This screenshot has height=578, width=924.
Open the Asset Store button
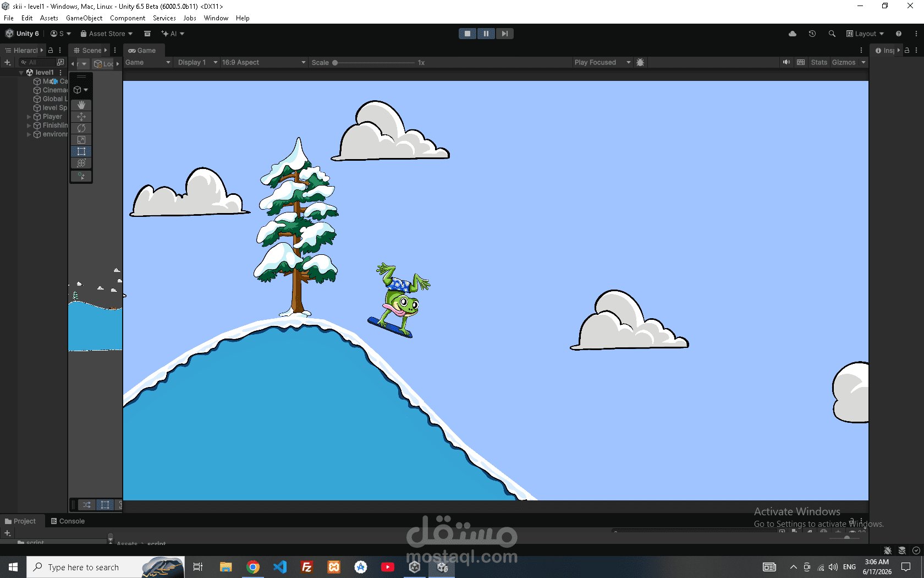pyautogui.click(x=107, y=34)
